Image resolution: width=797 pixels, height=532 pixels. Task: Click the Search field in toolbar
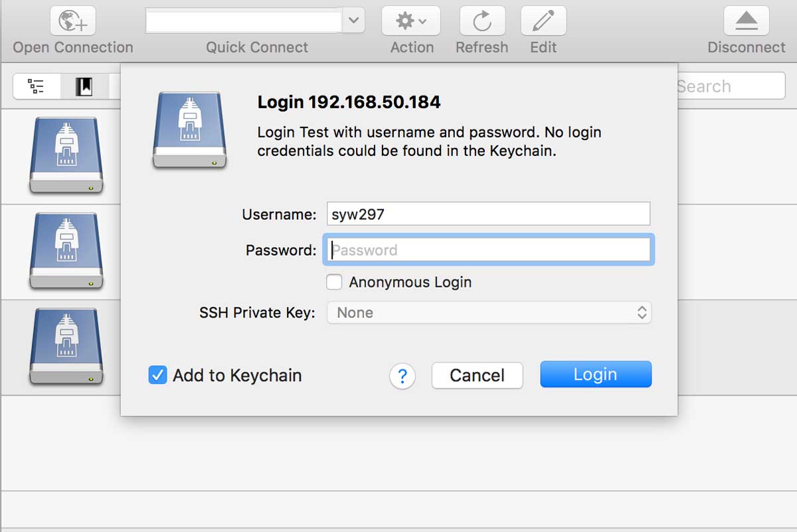[729, 86]
